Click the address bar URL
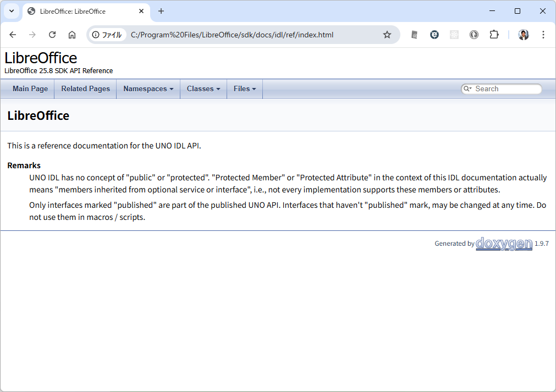 click(x=232, y=35)
